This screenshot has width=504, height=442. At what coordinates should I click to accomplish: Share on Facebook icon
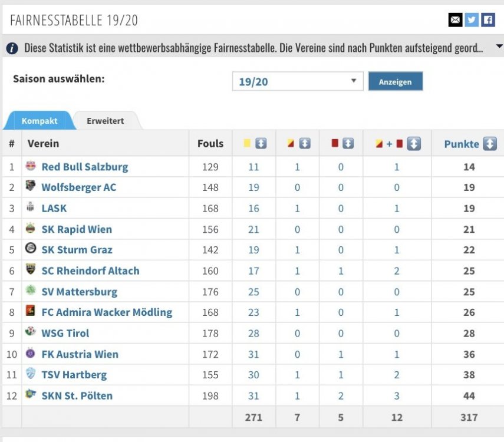[x=488, y=20]
